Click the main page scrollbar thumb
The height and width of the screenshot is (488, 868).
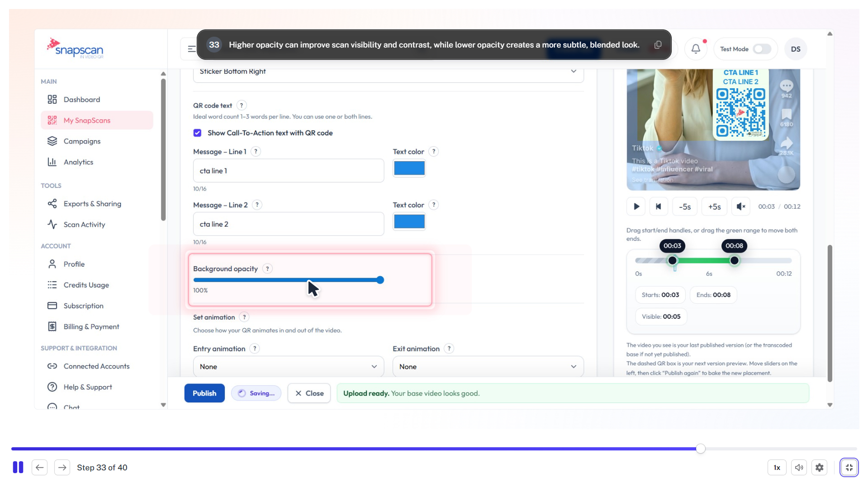click(830, 313)
